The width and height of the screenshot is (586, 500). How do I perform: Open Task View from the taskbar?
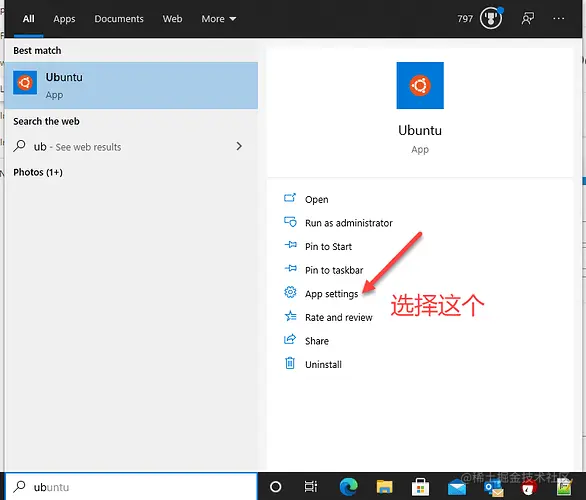[311, 487]
